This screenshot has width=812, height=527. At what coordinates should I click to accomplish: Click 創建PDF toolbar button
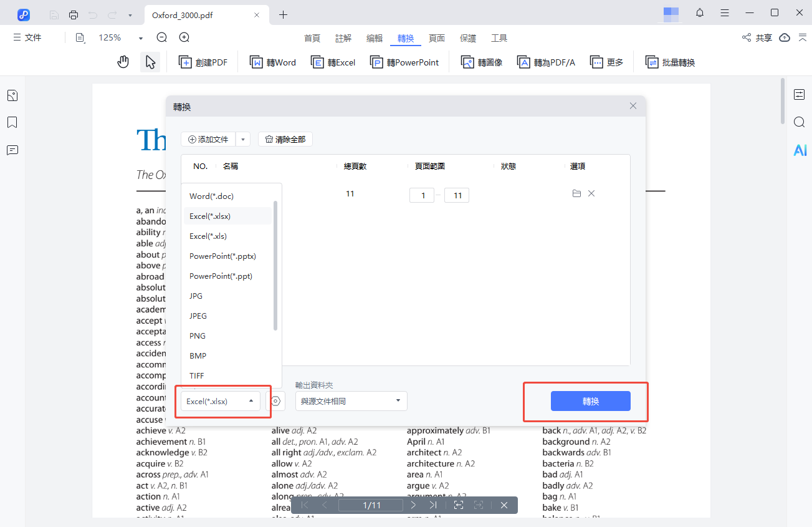203,62
